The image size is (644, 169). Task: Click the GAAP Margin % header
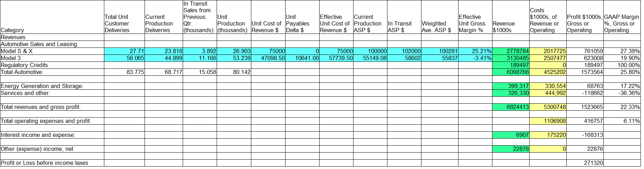(x=622, y=24)
